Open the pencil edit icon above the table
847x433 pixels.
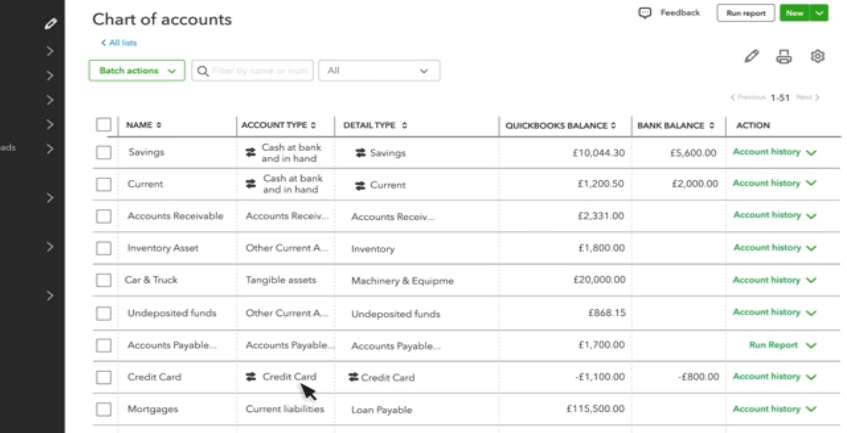pyautogui.click(x=751, y=56)
